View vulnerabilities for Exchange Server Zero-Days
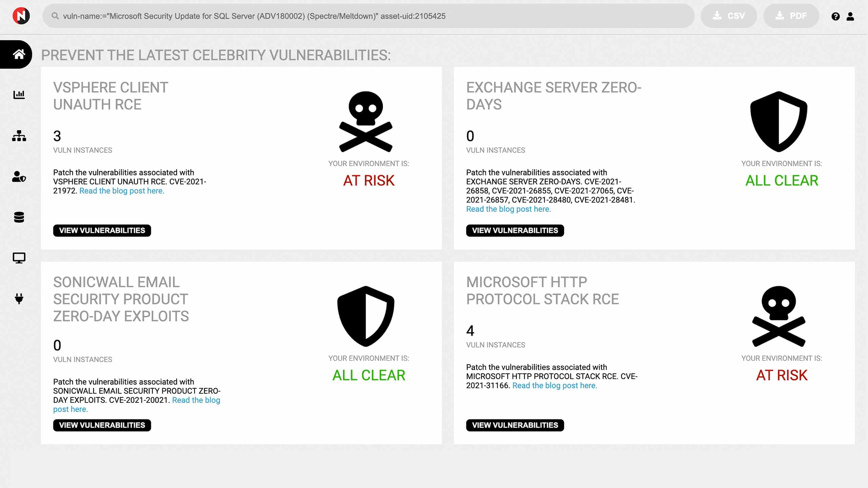Image resolution: width=868 pixels, height=488 pixels. tap(515, 231)
